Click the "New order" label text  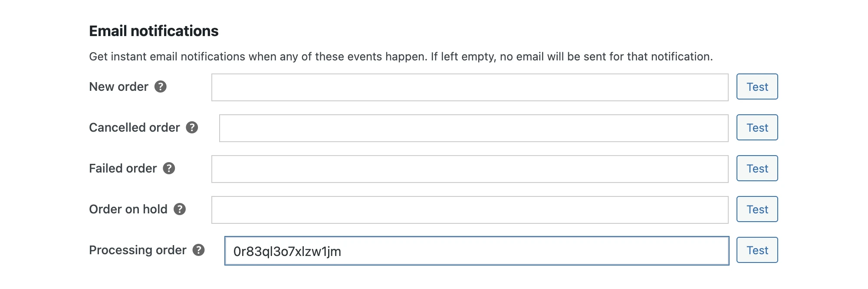tap(118, 86)
